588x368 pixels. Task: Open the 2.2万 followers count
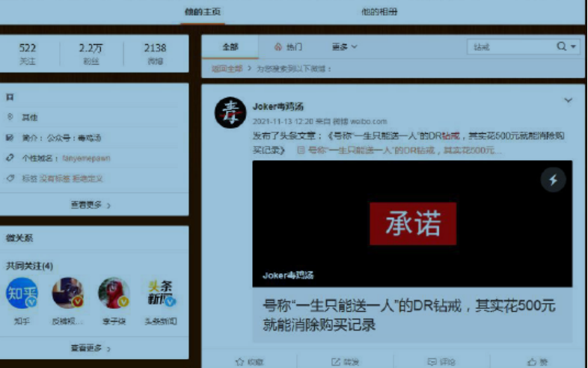coord(91,52)
